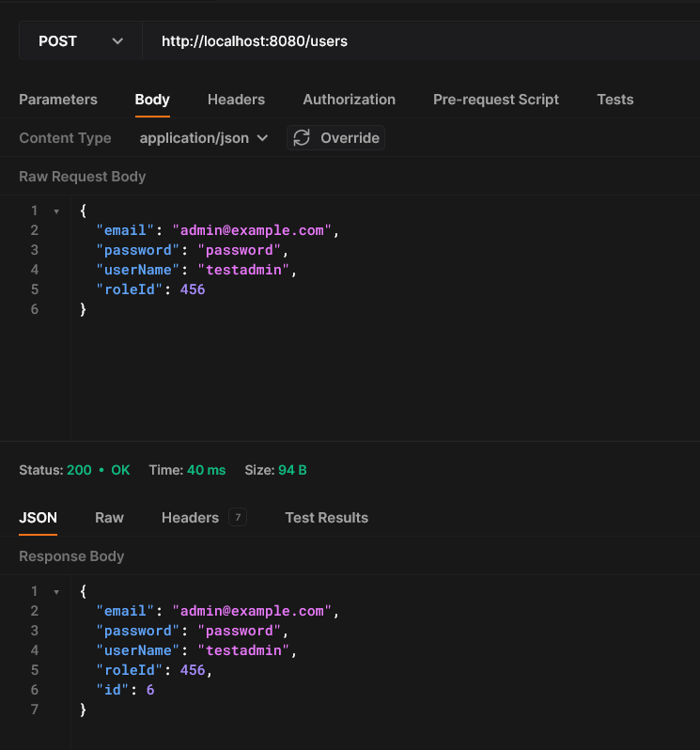Click the roleId line in request body

pyautogui.click(x=150, y=290)
